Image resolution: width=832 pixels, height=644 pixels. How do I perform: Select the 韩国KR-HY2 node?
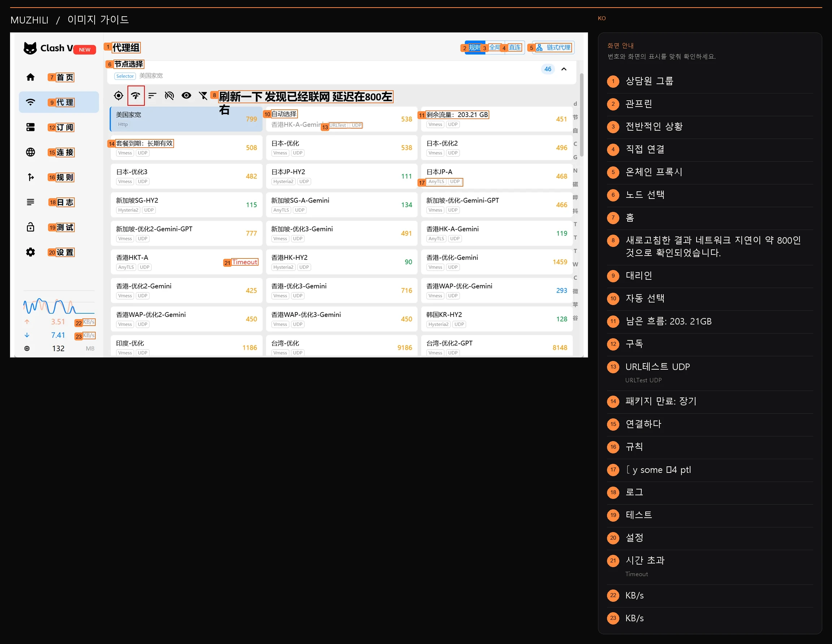click(497, 319)
